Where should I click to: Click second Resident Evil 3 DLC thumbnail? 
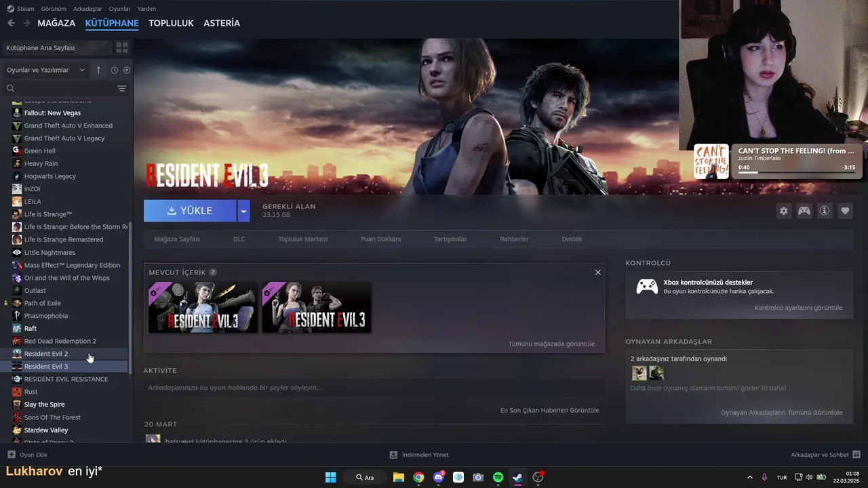pyautogui.click(x=317, y=307)
